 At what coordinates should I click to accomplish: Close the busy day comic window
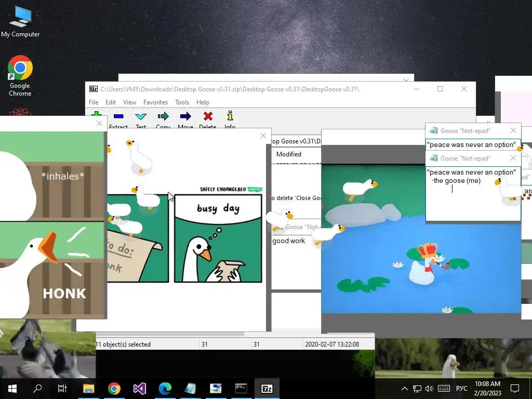[263, 136]
